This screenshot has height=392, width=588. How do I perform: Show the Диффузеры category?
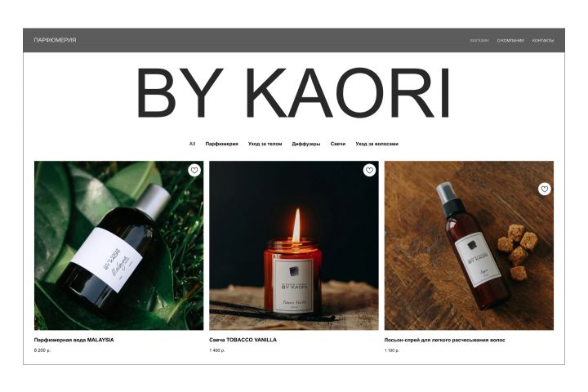(306, 144)
